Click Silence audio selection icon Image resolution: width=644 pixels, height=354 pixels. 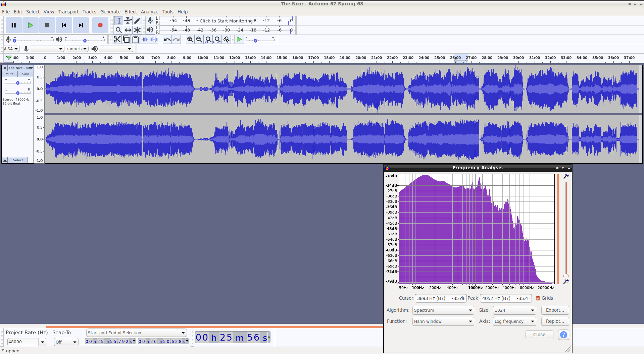click(x=154, y=40)
